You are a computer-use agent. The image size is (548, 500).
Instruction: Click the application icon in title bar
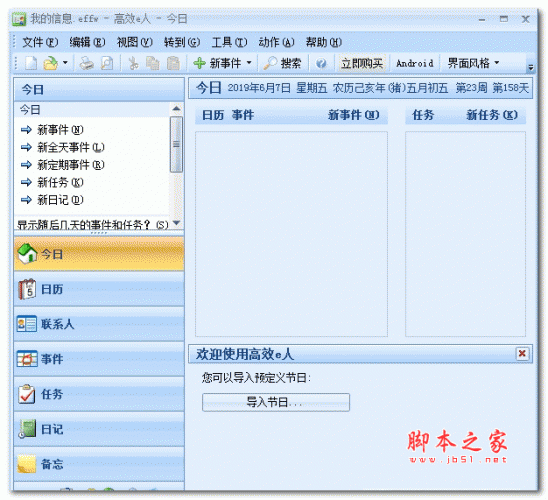(19, 19)
